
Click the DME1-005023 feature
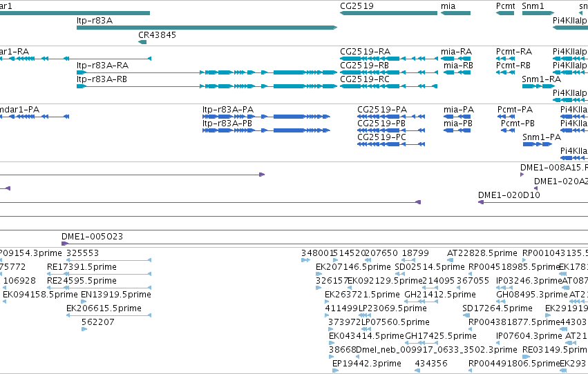coord(325,244)
